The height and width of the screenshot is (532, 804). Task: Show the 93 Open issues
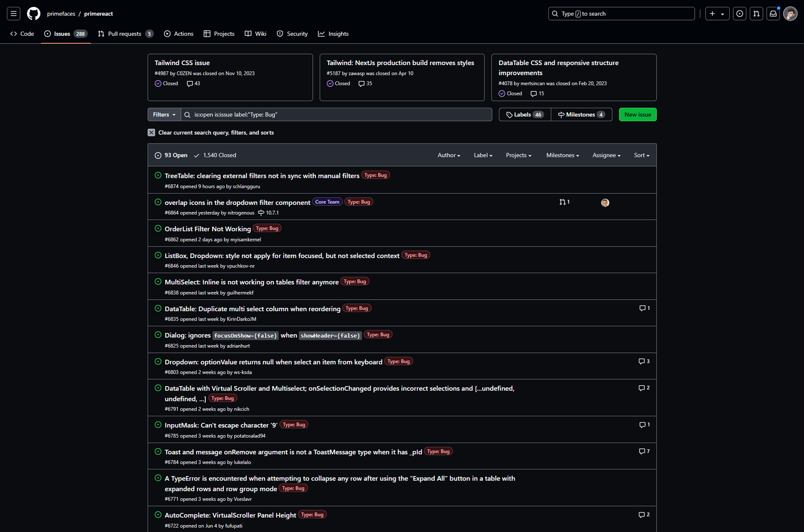pyautogui.click(x=171, y=155)
